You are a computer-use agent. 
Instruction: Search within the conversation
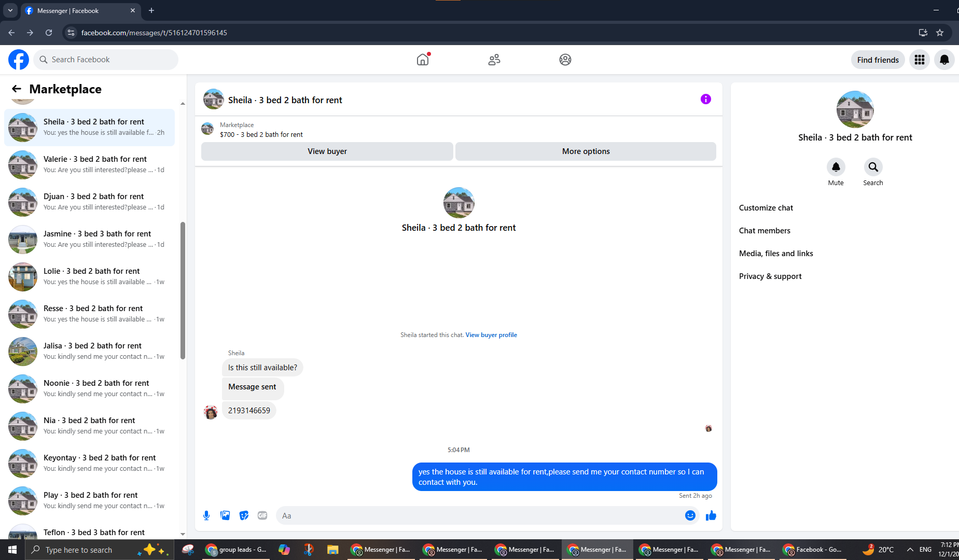click(x=873, y=167)
